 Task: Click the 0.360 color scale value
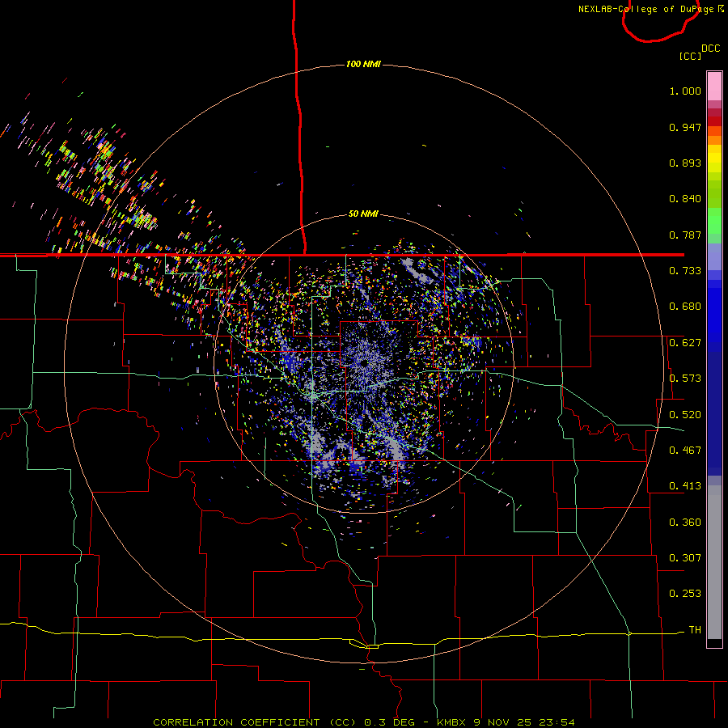[x=685, y=523]
